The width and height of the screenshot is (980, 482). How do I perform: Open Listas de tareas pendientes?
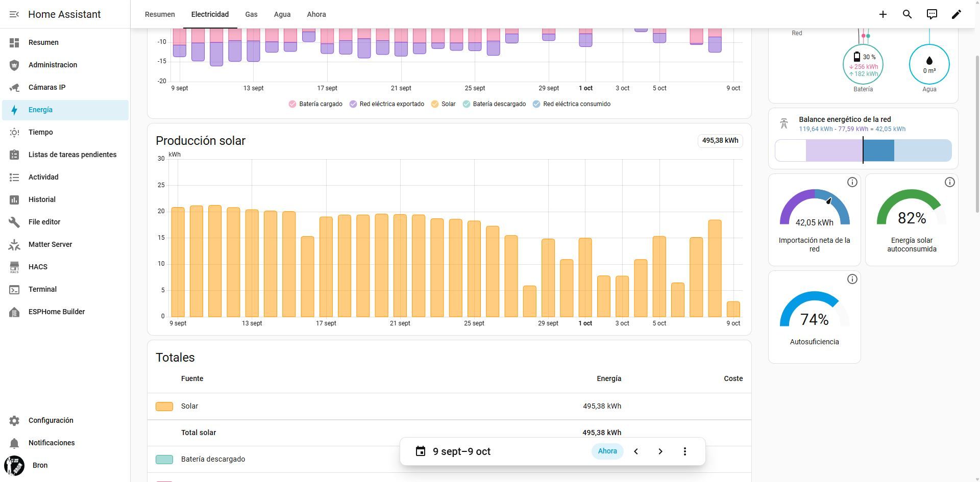(65, 155)
